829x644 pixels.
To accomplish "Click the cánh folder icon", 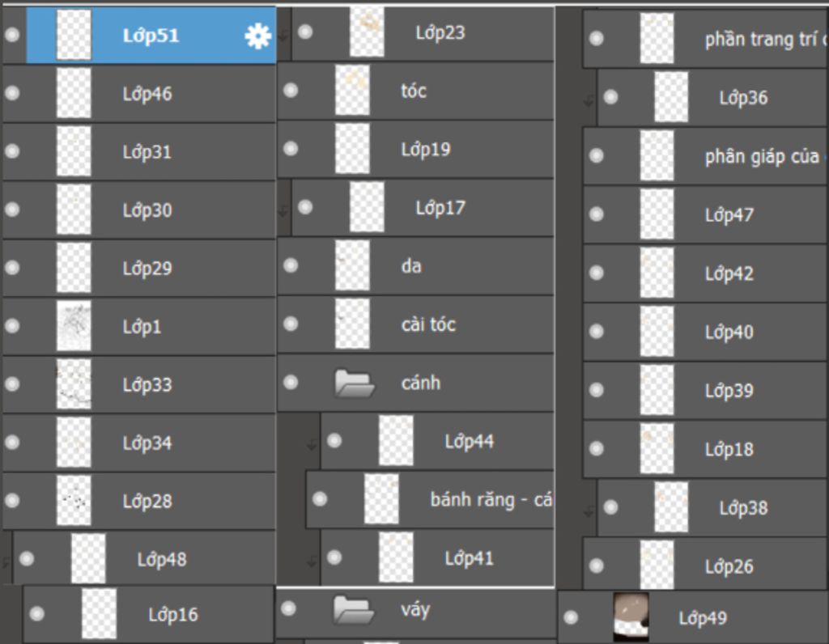I will point(354,383).
